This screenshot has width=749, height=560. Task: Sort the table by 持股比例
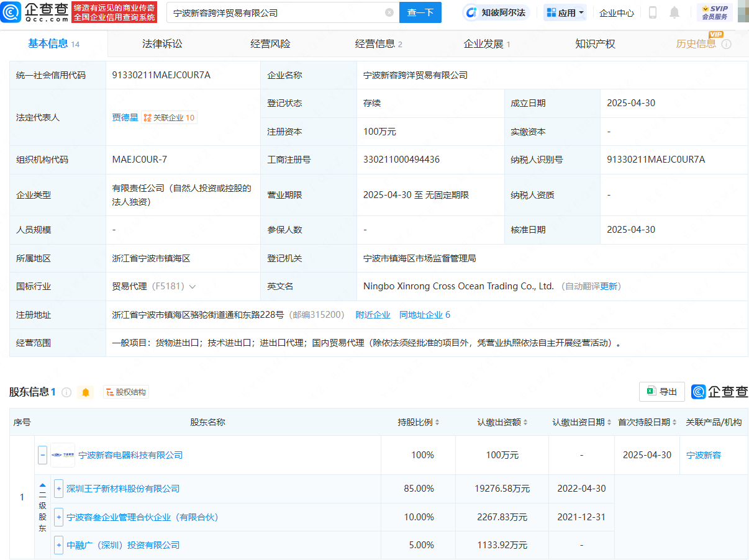pyautogui.click(x=437, y=422)
